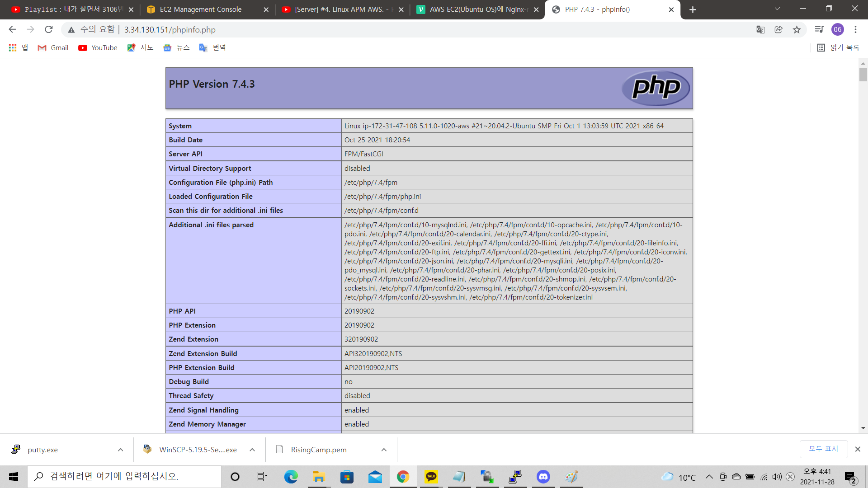
Task: Click the profile avatar 06
Action: 837,29
